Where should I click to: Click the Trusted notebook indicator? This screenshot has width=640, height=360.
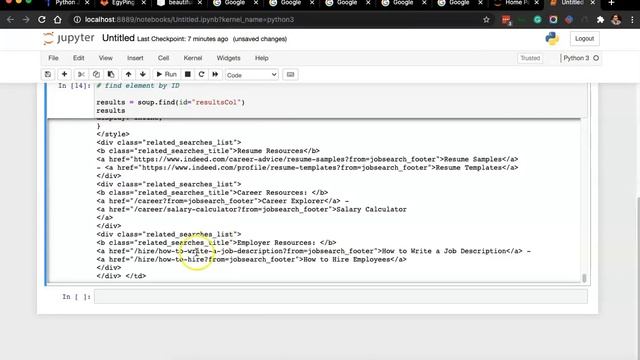pyautogui.click(x=530, y=58)
